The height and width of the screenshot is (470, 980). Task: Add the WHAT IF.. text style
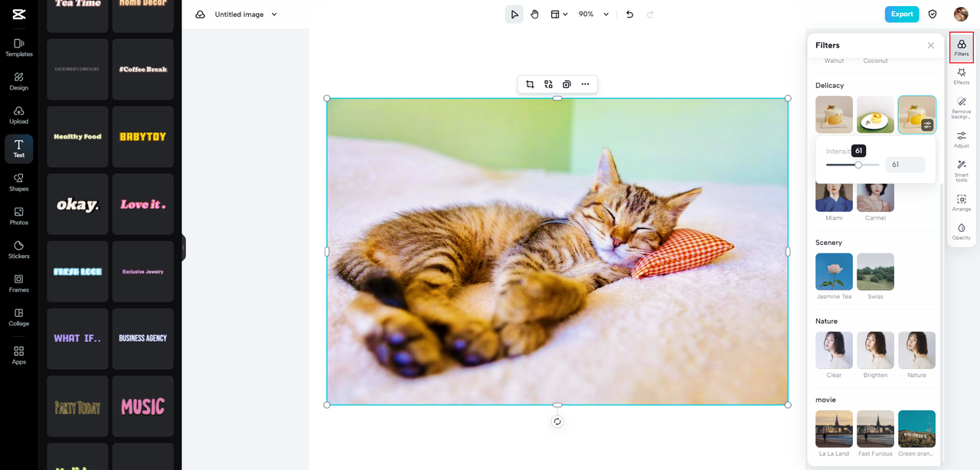click(x=77, y=339)
